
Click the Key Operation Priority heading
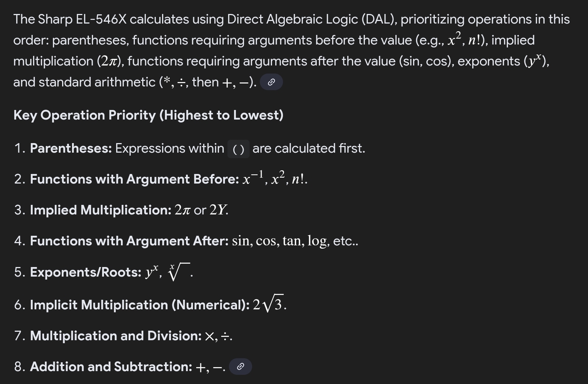tap(148, 115)
